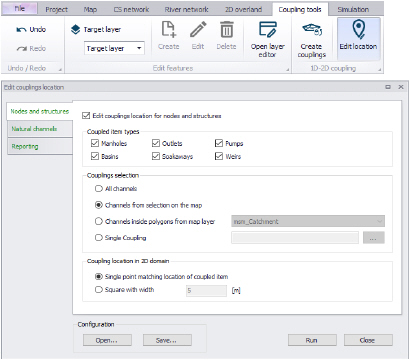Click the Create feature icon

click(x=169, y=29)
